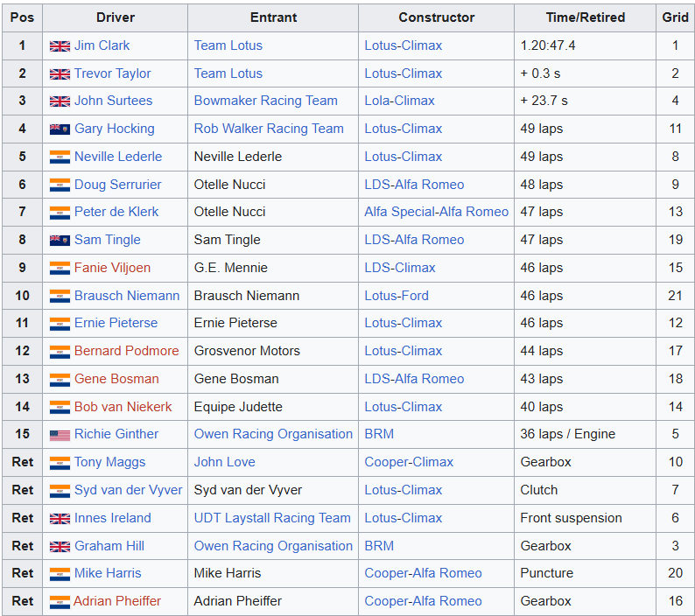Click the Pos column header
Viewport: 695px width, 616px height.
(x=22, y=17)
